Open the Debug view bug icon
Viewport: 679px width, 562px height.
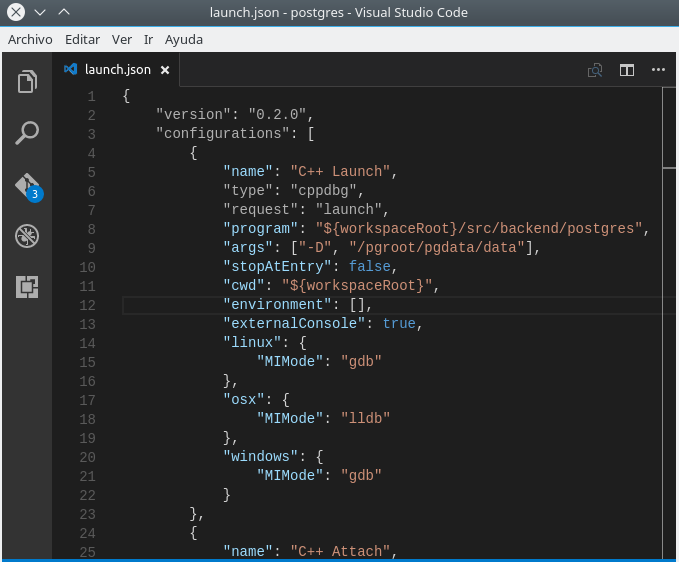26,236
